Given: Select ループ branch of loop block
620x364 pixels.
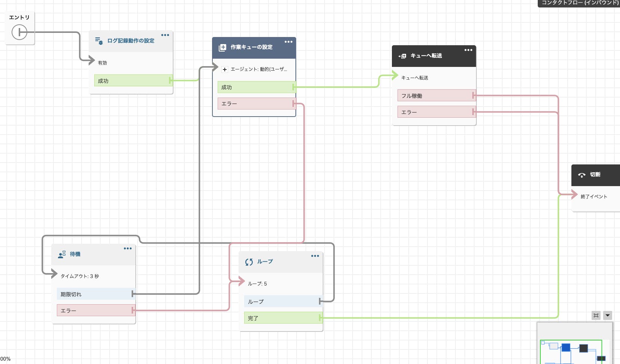Looking at the screenshot, I should pos(283,302).
